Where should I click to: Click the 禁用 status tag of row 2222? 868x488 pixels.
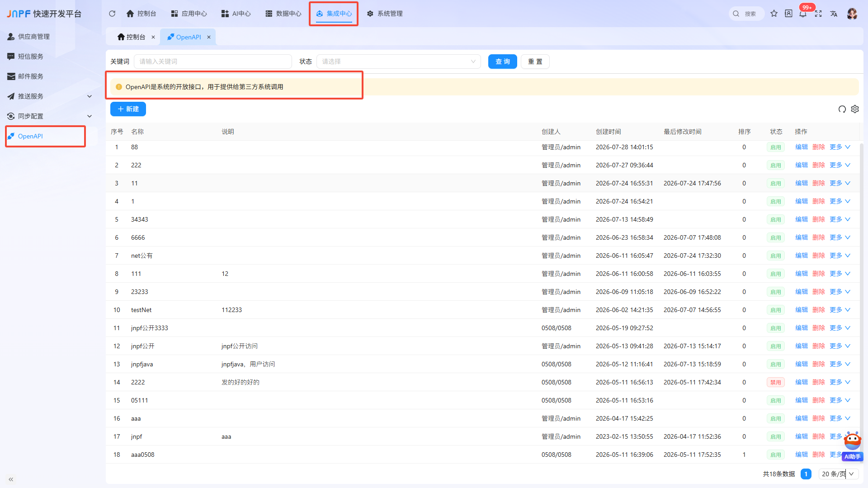click(x=775, y=382)
